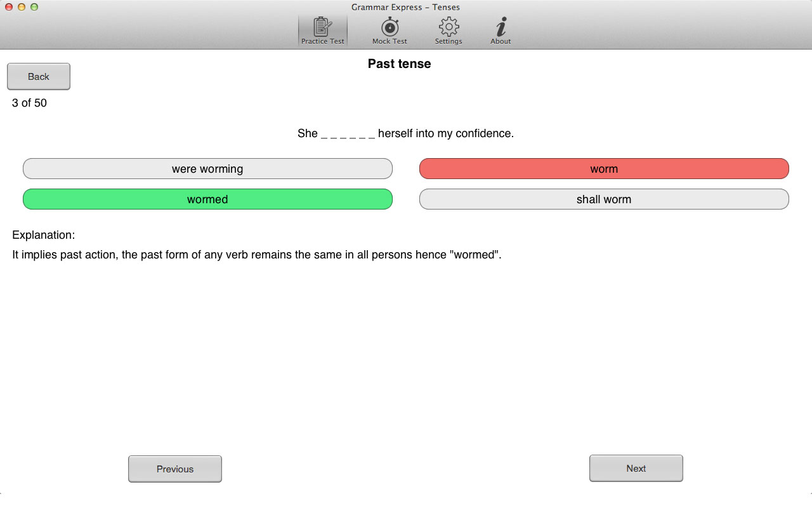Show the About info icon
The image size is (812, 508).
tap(501, 30)
